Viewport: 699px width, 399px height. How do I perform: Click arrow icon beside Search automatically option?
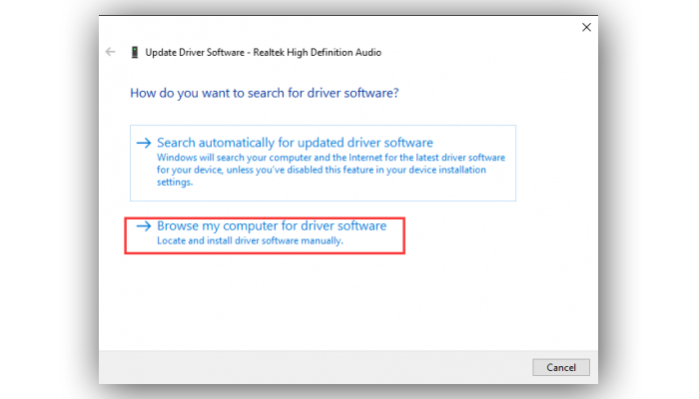pos(144,143)
